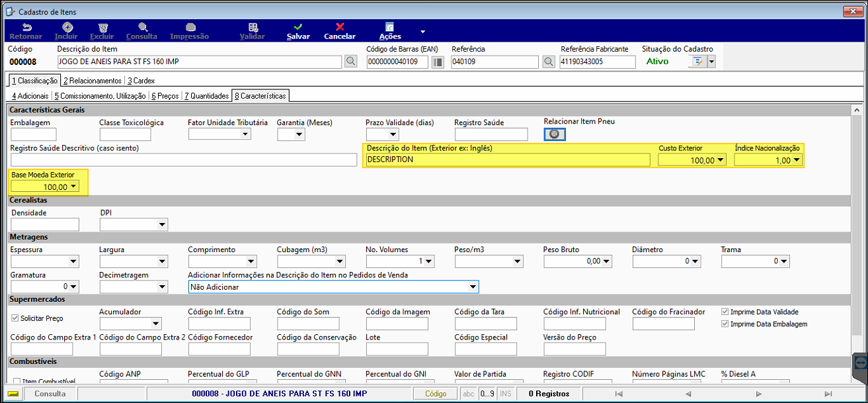Screen dimensions: 868x403
Task: Click the Classe Toxicológica input field
Action: point(125,134)
